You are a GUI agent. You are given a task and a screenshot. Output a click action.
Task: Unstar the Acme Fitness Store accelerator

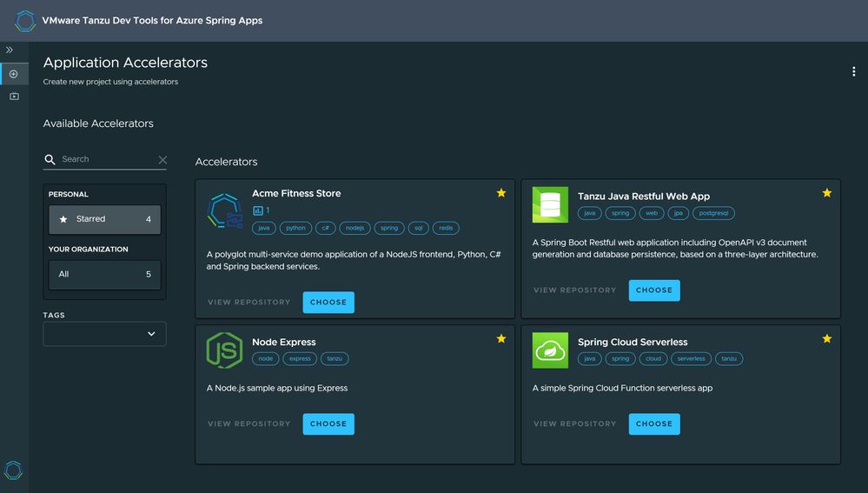point(501,193)
